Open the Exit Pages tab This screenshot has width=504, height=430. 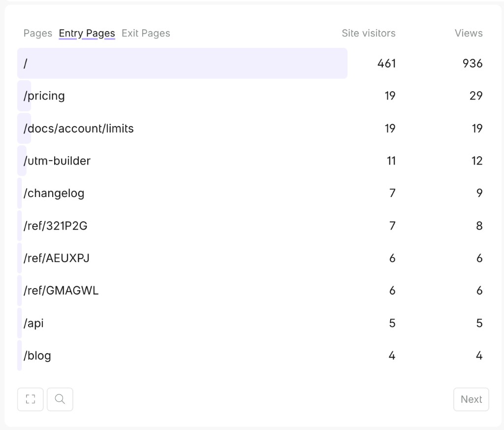click(146, 33)
